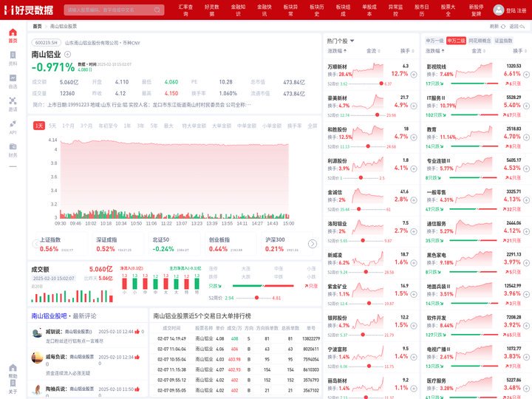Sort sector list by 涨跌幅
The image size is (532, 399).
[435, 51]
